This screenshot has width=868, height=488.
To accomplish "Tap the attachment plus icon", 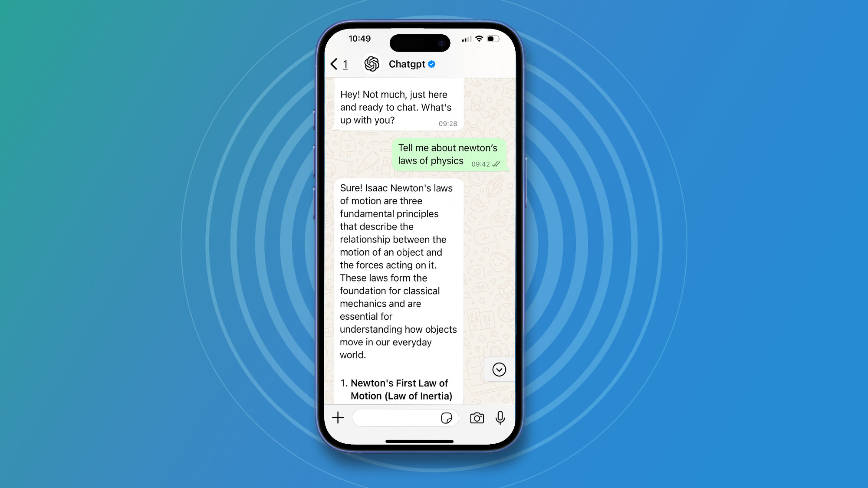I will 338,418.
